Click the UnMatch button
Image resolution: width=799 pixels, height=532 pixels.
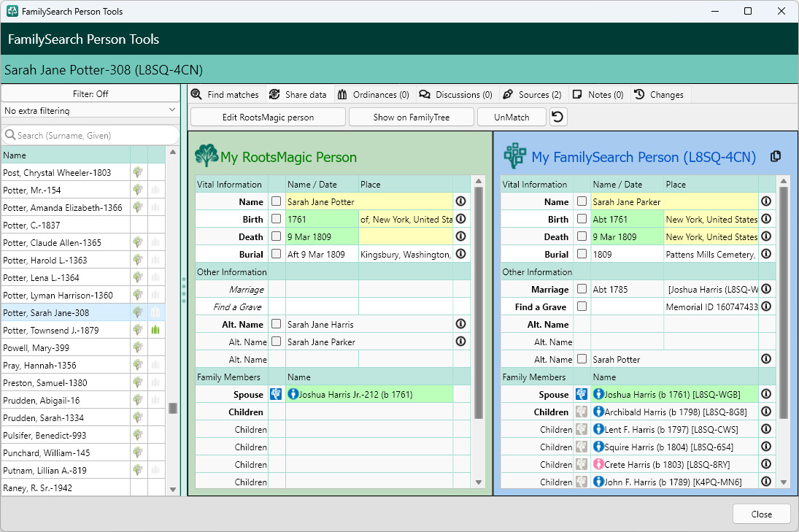(512, 117)
